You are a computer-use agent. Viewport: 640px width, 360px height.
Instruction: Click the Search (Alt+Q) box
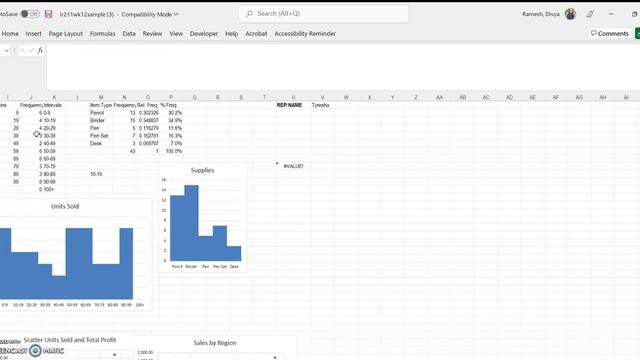pyautogui.click(x=324, y=13)
